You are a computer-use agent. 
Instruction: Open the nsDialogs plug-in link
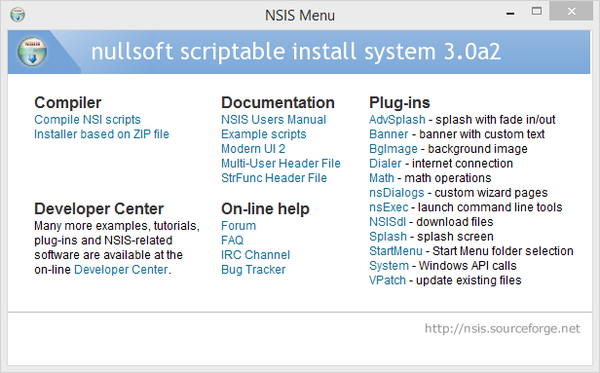[x=397, y=192]
